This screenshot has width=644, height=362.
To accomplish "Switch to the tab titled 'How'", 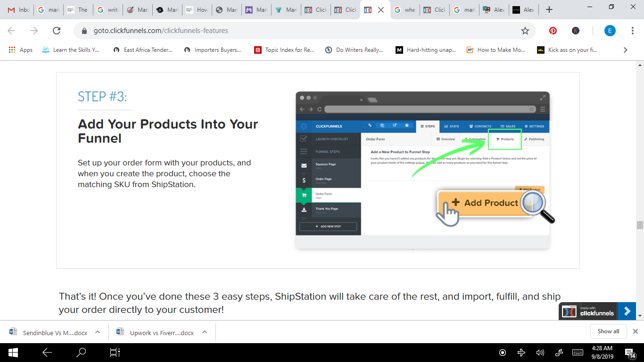I will point(197,10).
